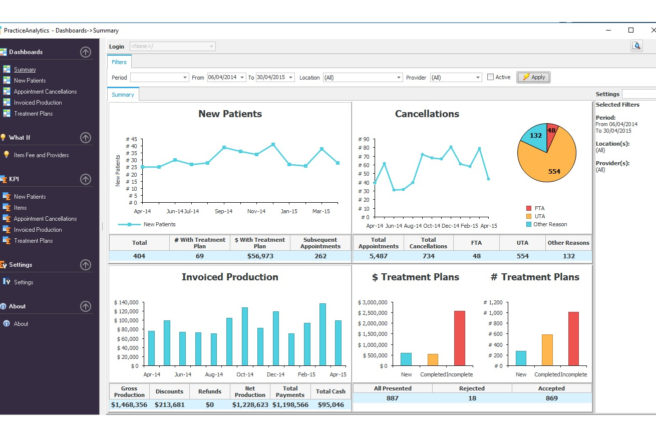Open Invoiced Production under KPI
The image size is (656, 437).
[38, 230]
